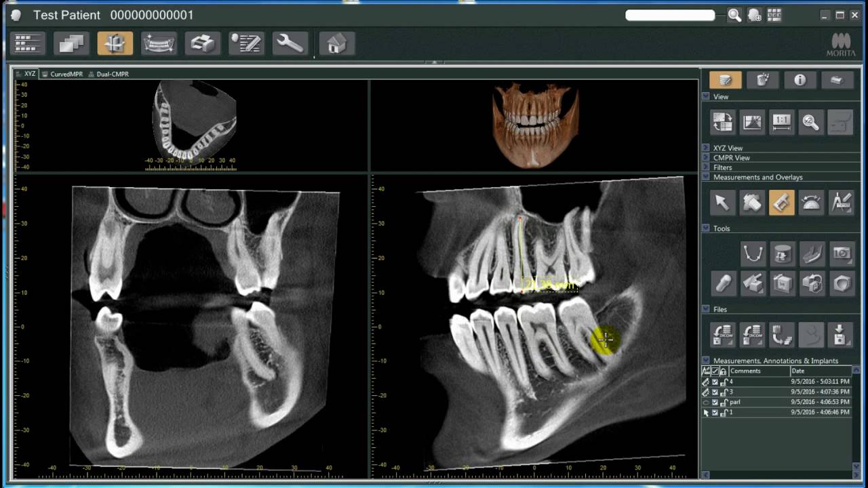The image size is (868, 488).
Task: Click the camera snapshot tool
Action: [842, 254]
